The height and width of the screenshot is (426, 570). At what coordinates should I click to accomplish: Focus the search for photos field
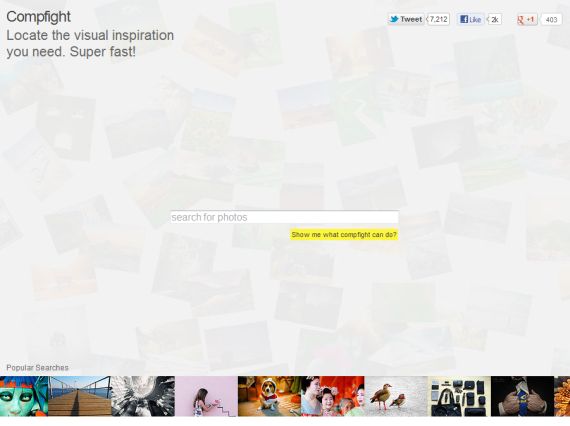(284, 217)
